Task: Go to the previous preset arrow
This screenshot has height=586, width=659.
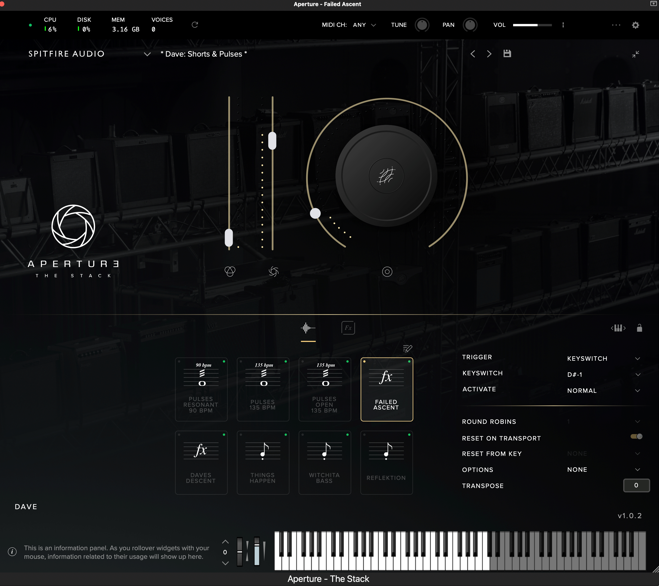Action: tap(473, 54)
